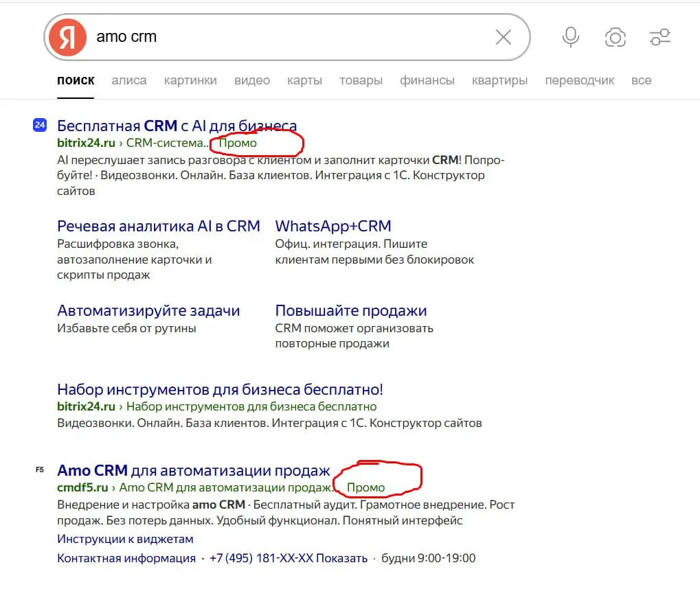Screen dimensions: 700x589
Task: Open the 'картинки' tab
Action: click(x=190, y=80)
